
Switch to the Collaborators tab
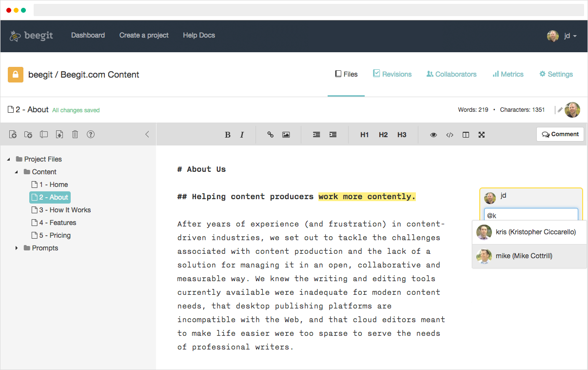[451, 74]
